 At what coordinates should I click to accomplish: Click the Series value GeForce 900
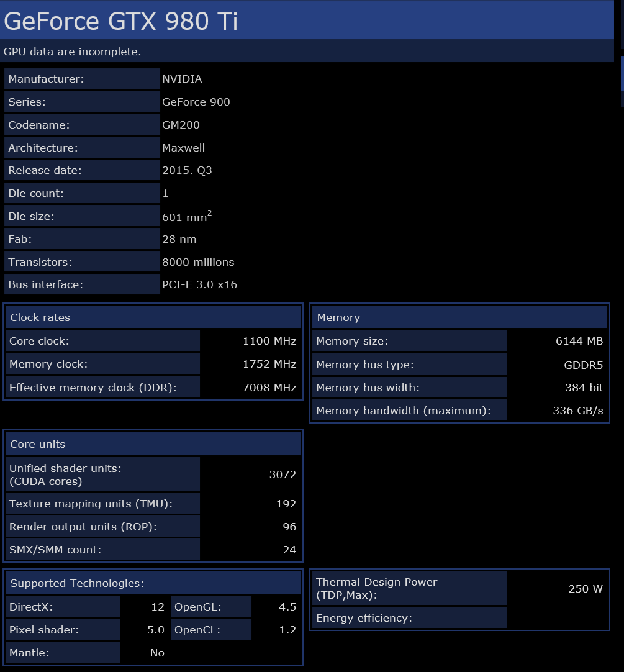(x=196, y=102)
